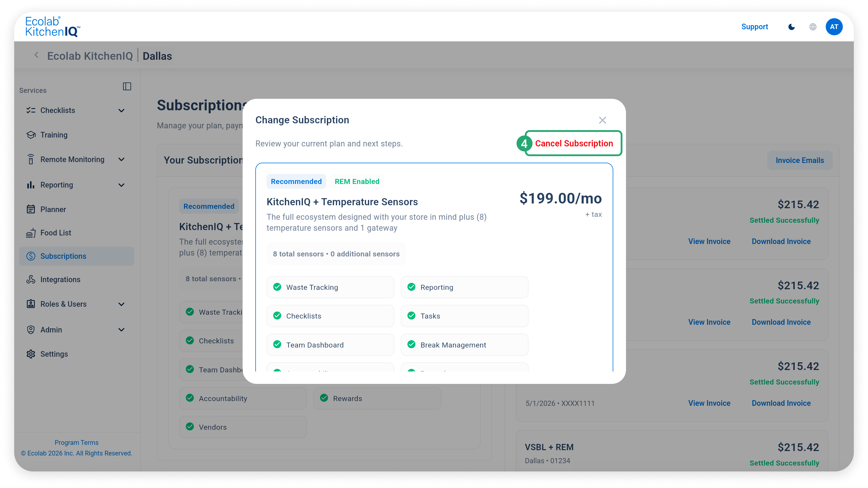The image size is (868, 488).
Task: Click the Reporting bar chart icon
Action: (x=31, y=185)
